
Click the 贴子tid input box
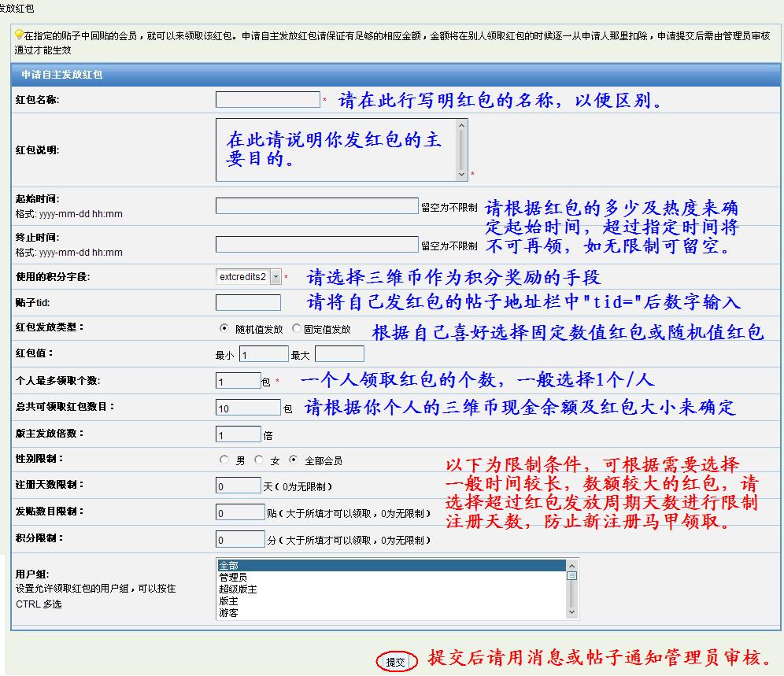(x=248, y=302)
